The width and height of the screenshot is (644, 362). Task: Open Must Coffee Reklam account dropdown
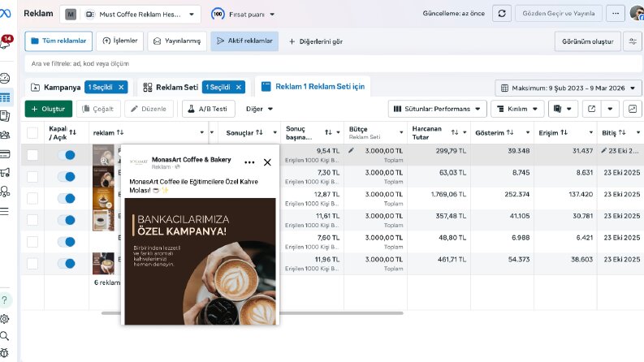tap(130, 15)
